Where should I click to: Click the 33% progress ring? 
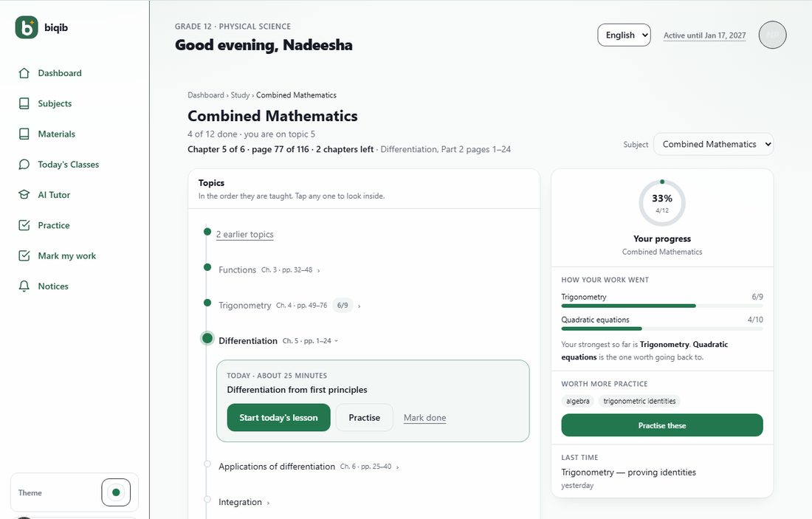(662, 202)
